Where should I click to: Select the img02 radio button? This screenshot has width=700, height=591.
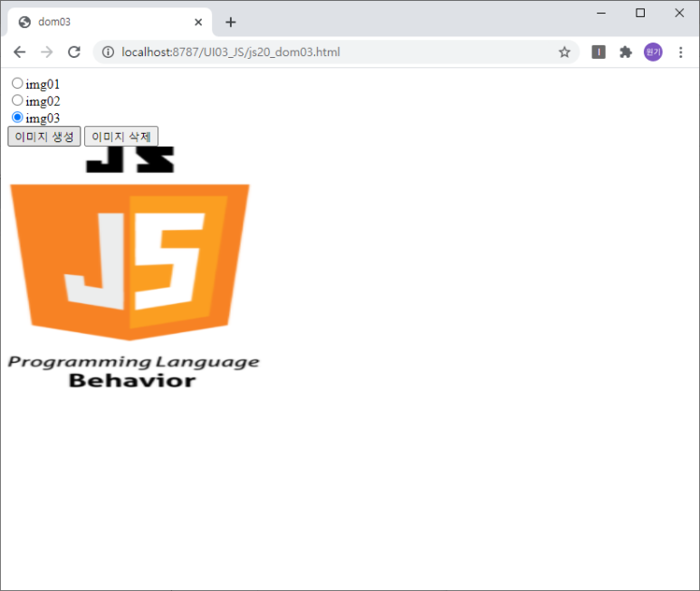(17, 100)
